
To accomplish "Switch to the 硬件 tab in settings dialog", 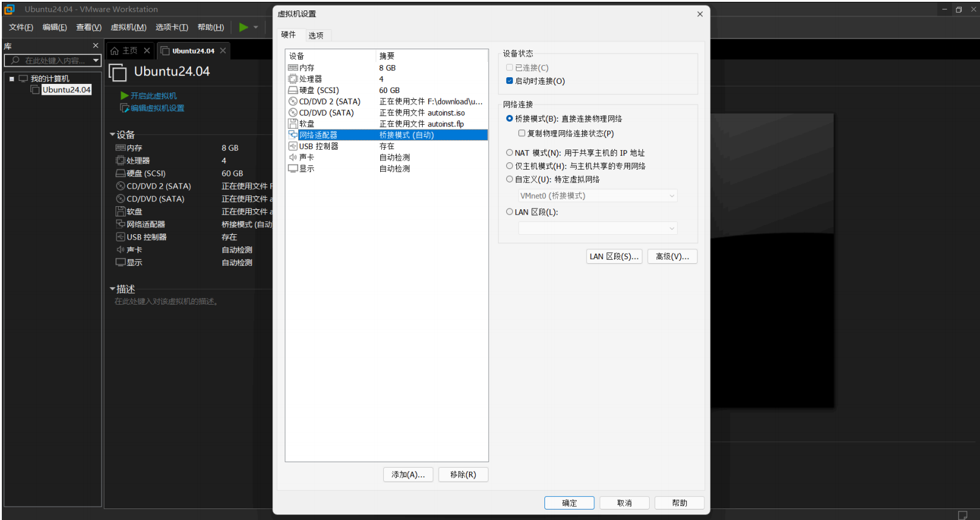I will tap(289, 35).
